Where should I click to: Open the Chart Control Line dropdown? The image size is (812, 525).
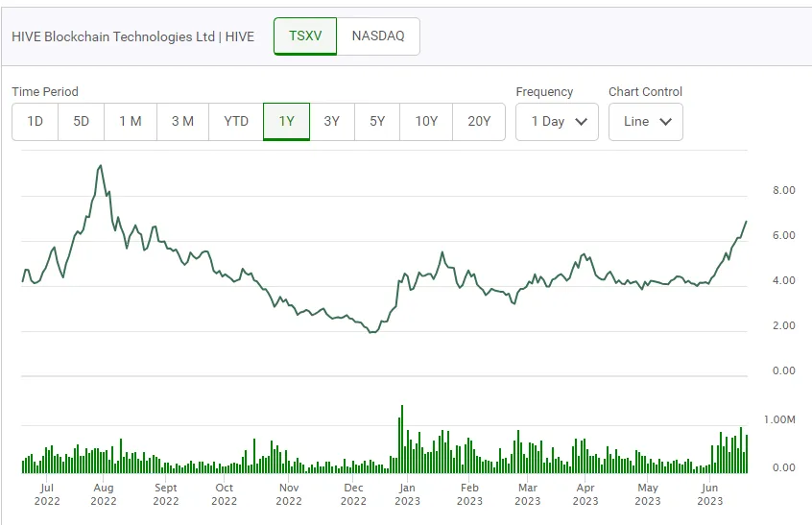tap(646, 122)
